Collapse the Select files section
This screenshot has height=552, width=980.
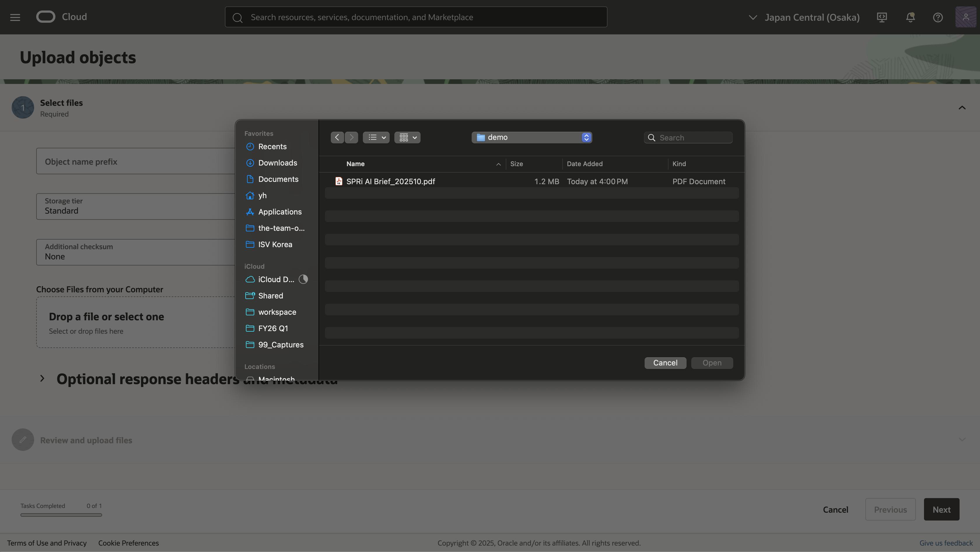(963, 108)
